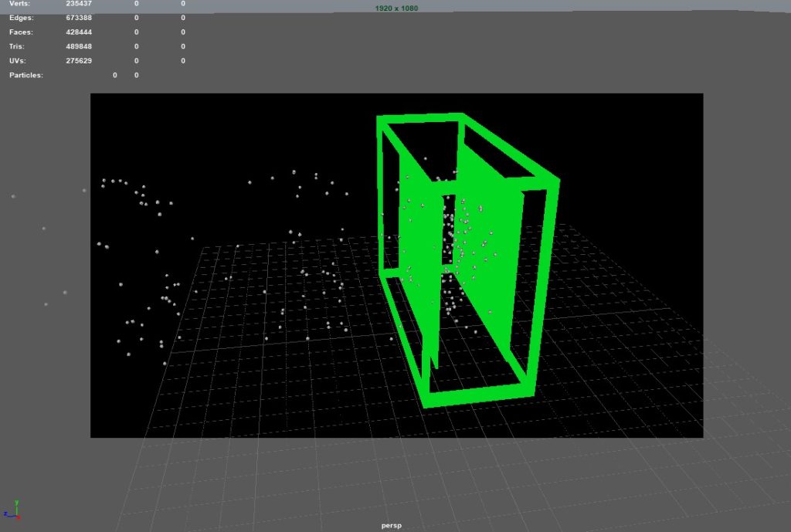Screen dimensions: 791x532
Task: Click the 1920 x 1080 resolution gate label
Action: point(397,7)
